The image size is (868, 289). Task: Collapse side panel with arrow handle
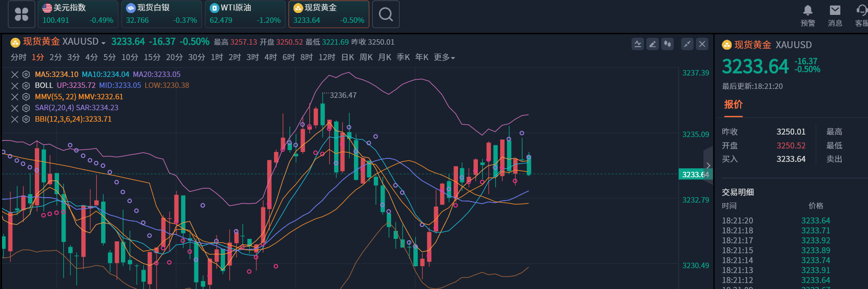point(708,165)
